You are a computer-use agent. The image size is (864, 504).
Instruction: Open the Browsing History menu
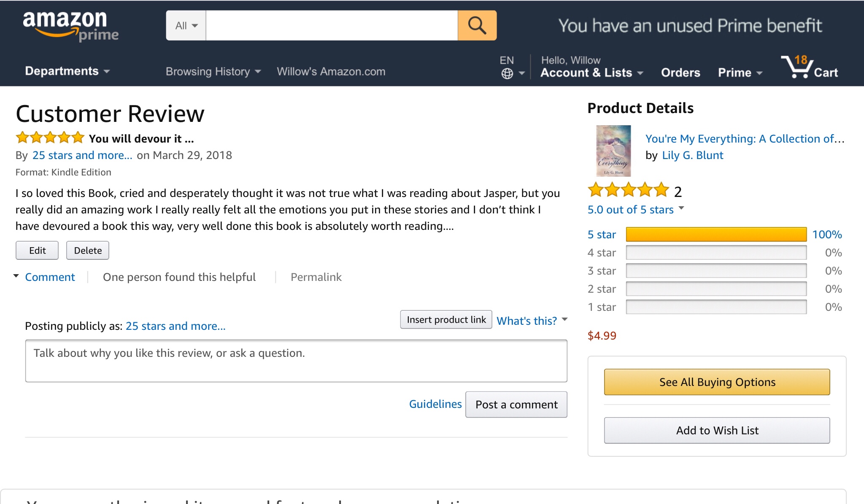213,72
